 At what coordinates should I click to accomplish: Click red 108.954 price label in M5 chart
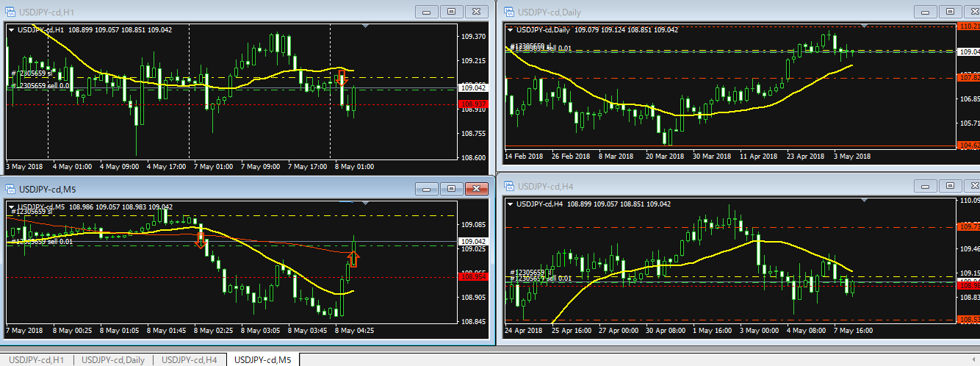click(x=472, y=276)
